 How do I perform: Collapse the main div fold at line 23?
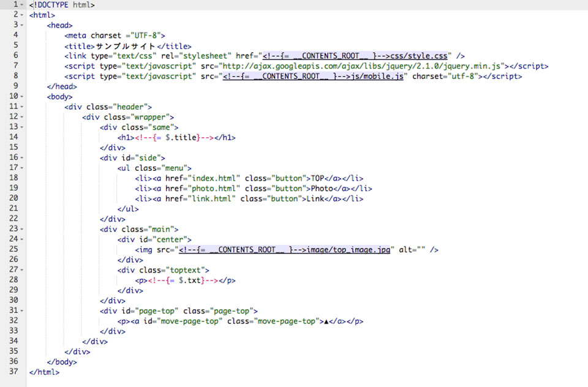click(22, 229)
